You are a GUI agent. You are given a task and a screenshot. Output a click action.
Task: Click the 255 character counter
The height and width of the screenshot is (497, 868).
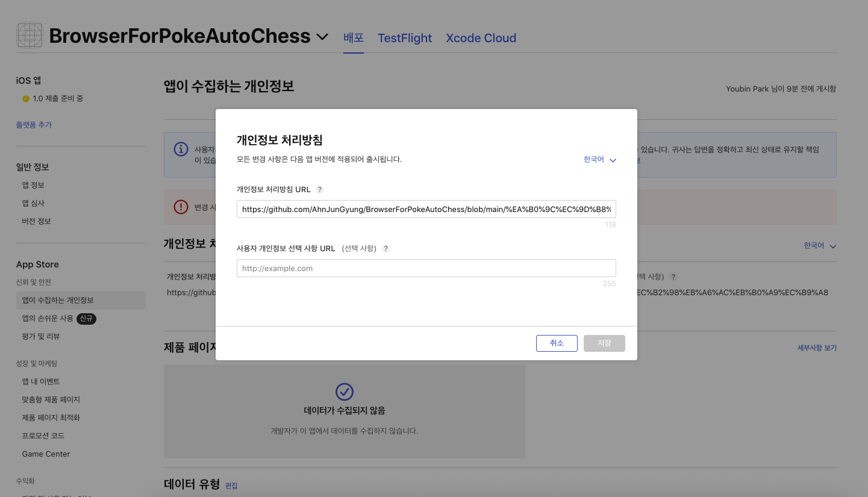(x=610, y=284)
